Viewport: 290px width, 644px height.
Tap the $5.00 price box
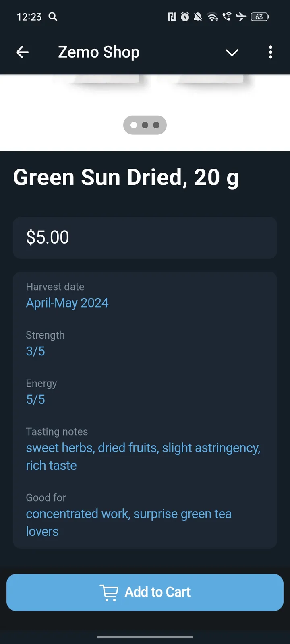point(145,237)
